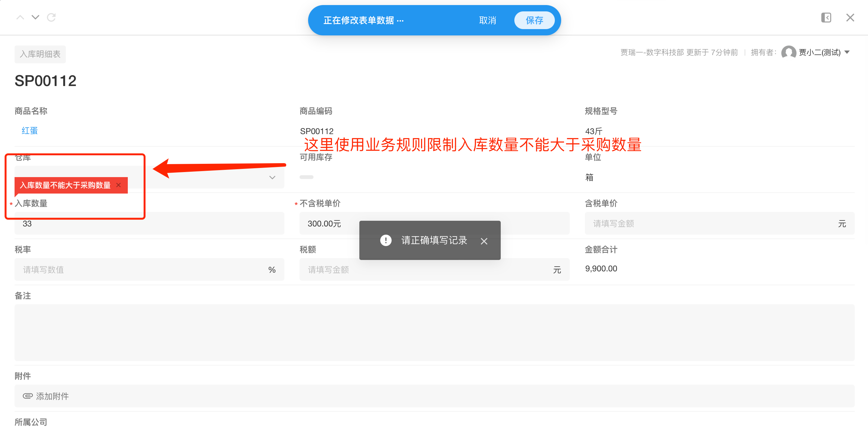This screenshot has height=432, width=868.
Task: Click the previous record arrow icon
Action: (20, 17)
